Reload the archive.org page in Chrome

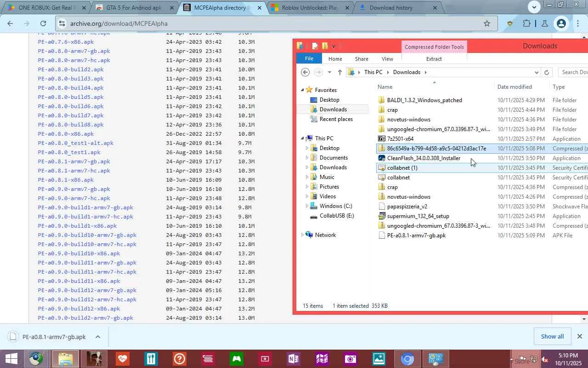point(43,23)
